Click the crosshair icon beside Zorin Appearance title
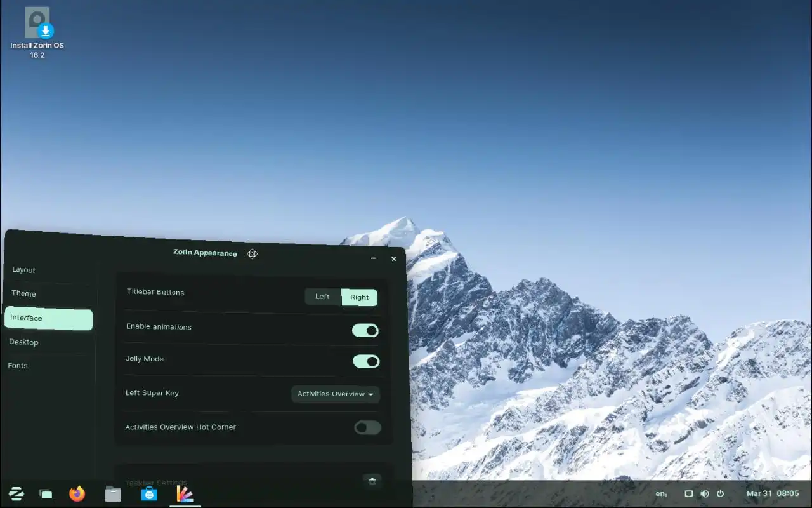 (x=252, y=254)
